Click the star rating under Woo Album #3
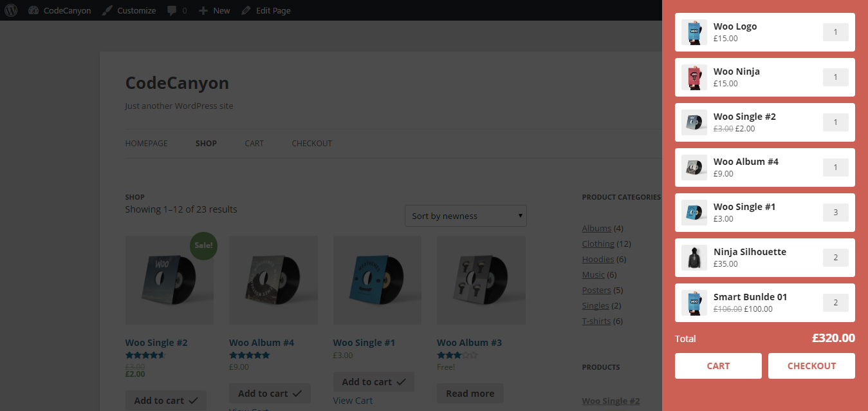The image size is (868, 411). pyautogui.click(x=457, y=355)
